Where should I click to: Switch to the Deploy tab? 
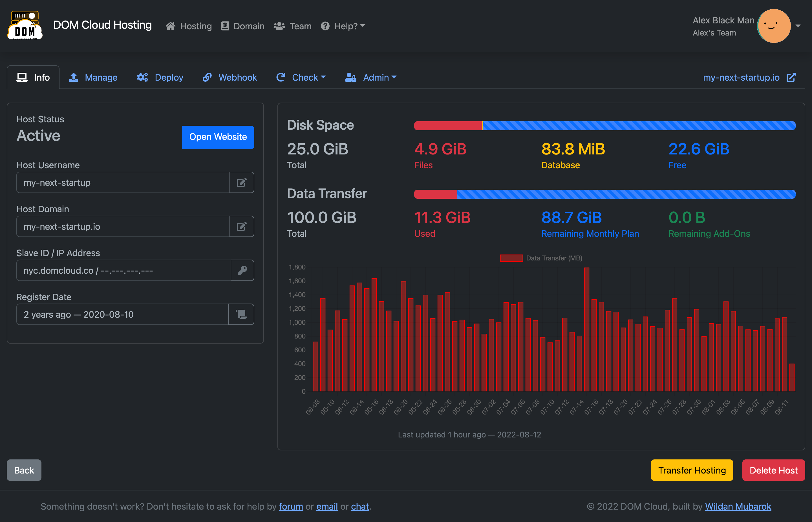pyautogui.click(x=160, y=77)
